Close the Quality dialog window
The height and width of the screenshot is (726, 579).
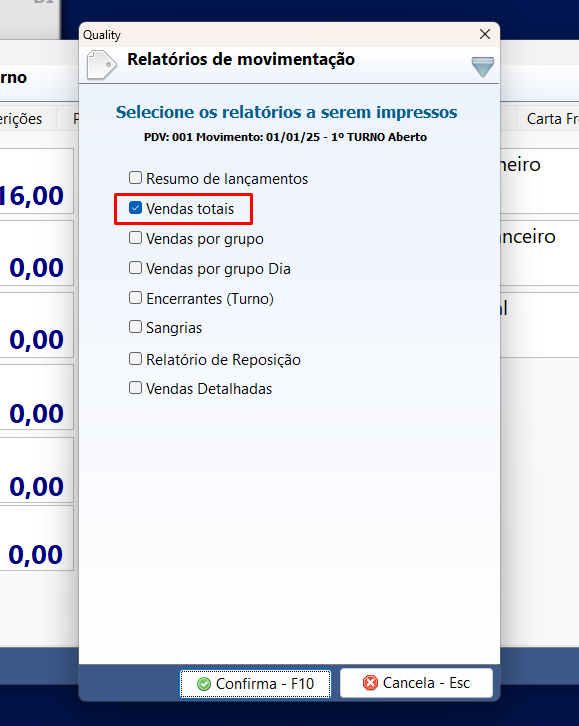point(485,34)
